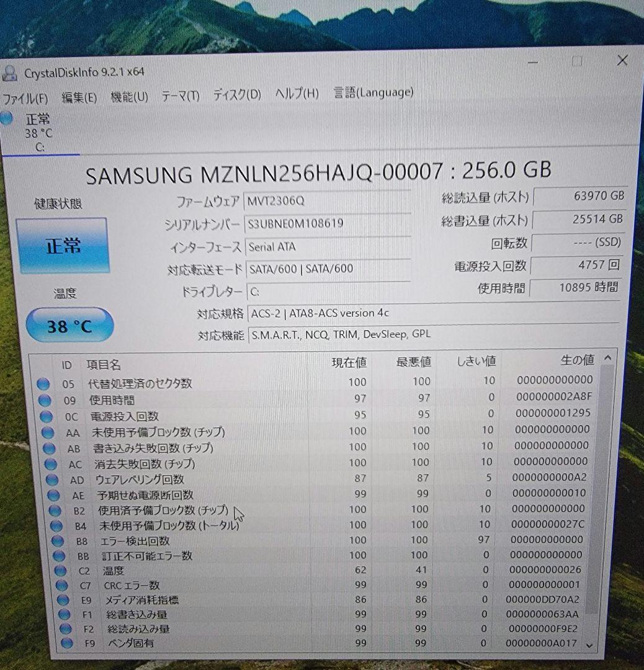Click the status icon for attribute F1
The image size is (644, 670).
(x=65, y=614)
